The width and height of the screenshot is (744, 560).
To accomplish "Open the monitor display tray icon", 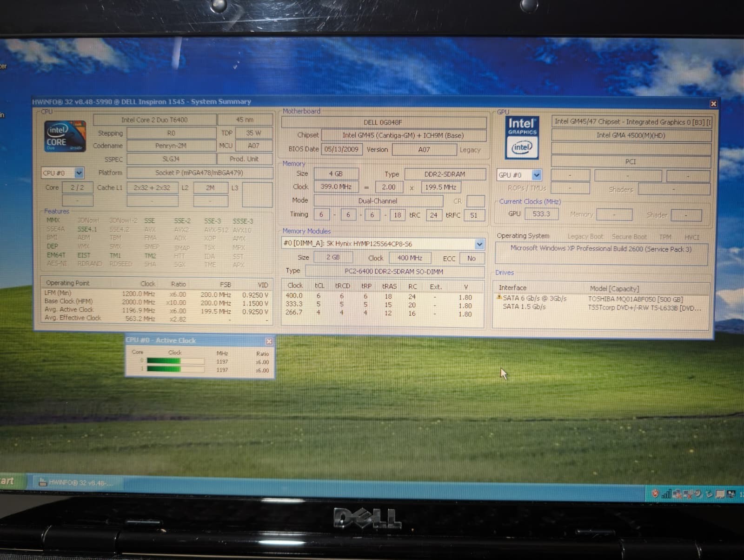I will [720, 494].
